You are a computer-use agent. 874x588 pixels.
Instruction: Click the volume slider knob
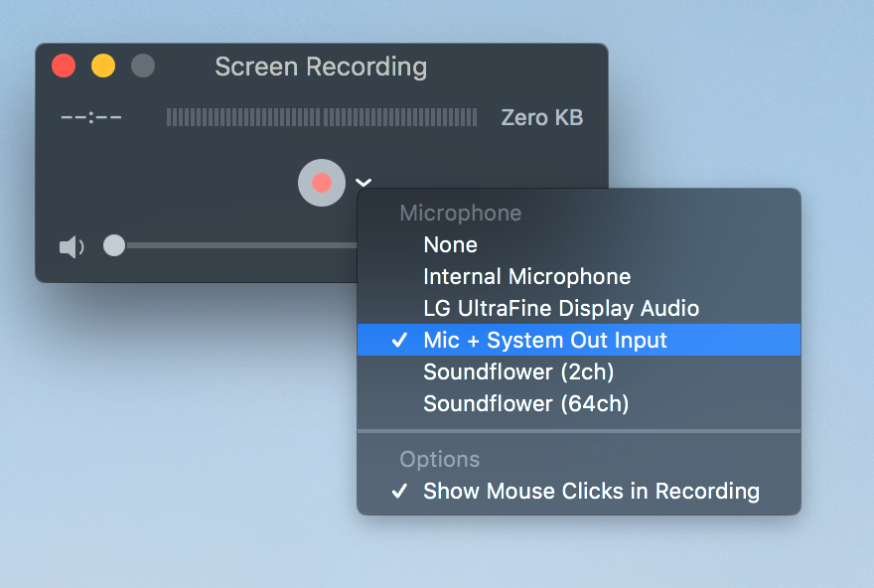114,245
